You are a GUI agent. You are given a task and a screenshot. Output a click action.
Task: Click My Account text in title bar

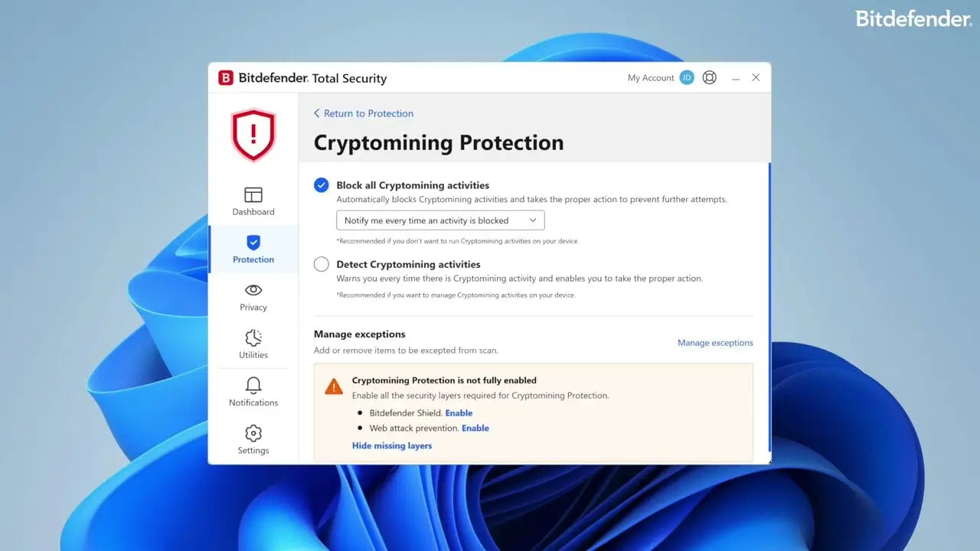[651, 78]
